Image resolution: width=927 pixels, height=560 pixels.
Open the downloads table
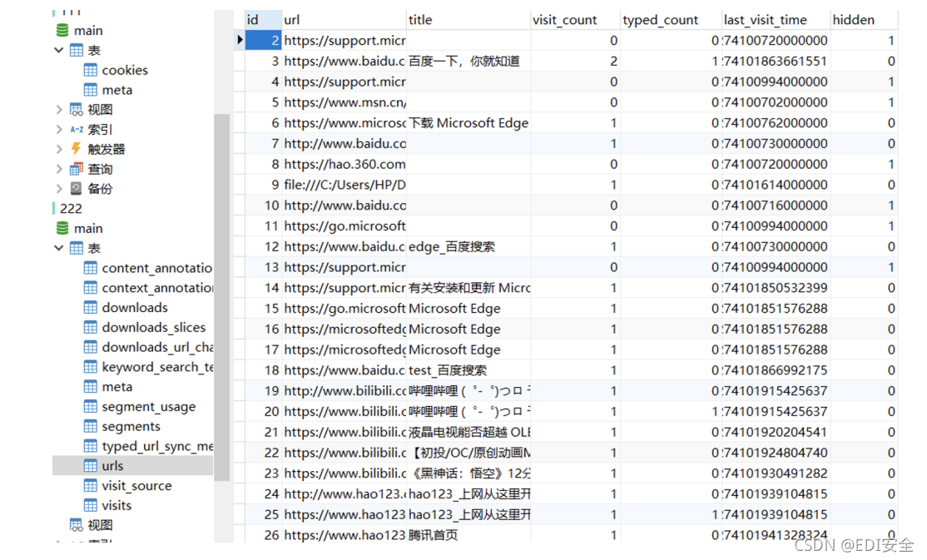pyautogui.click(x=135, y=308)
